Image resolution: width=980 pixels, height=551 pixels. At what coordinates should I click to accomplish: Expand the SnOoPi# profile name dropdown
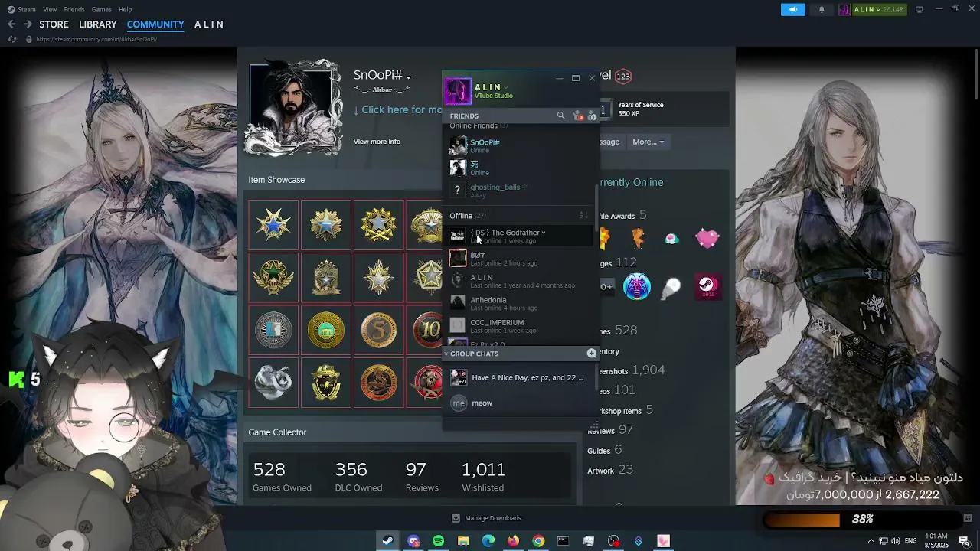coord(409,77)
